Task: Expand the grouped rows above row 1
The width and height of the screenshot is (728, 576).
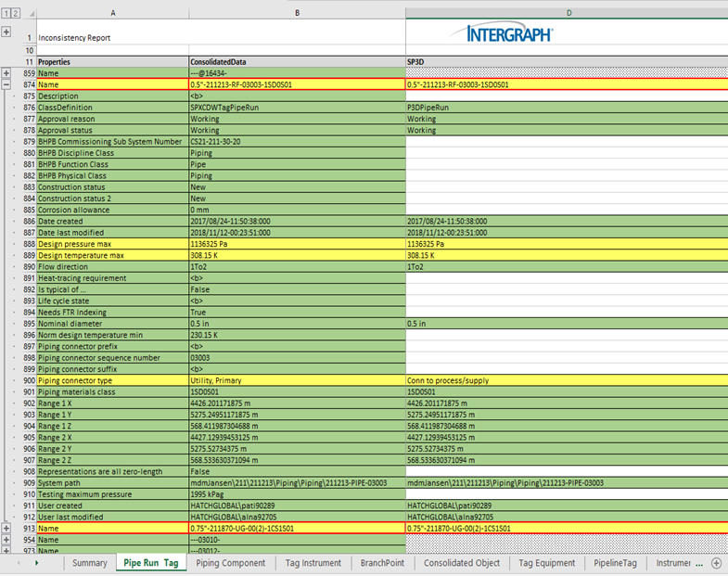Action: click(x=6, y=32)
